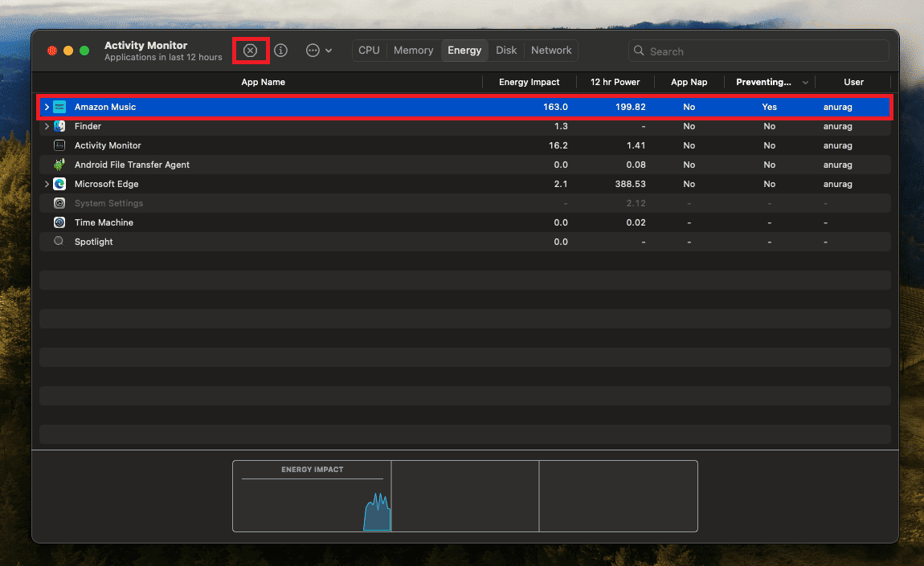Click the Android File Transfer Agent icon
924x566 pixels.
point(59,165)
